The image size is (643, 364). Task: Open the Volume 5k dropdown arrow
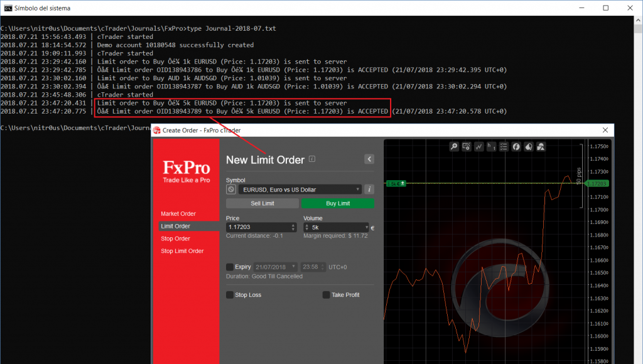click(x=367, y=227)
